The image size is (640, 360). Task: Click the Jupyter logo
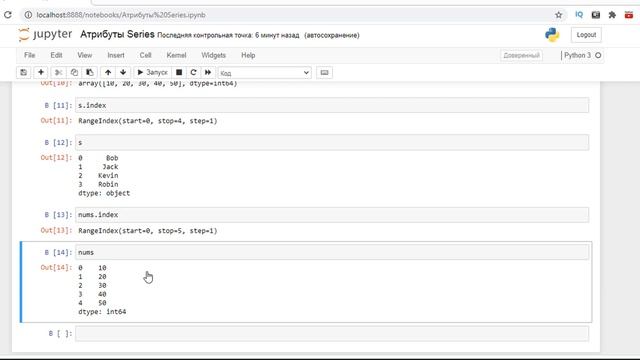coord(45,35)
